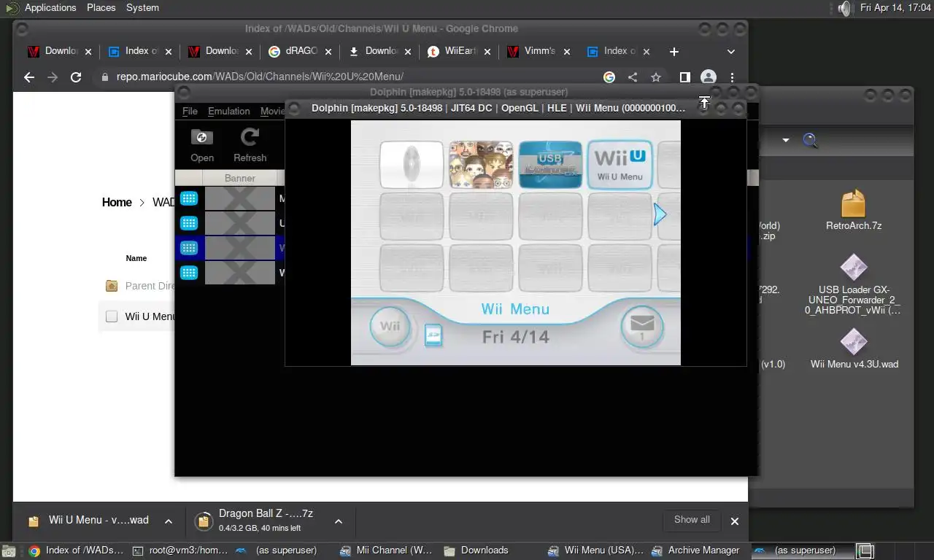Click Dolphin's Open toolbar button

(x=202, y=145)
